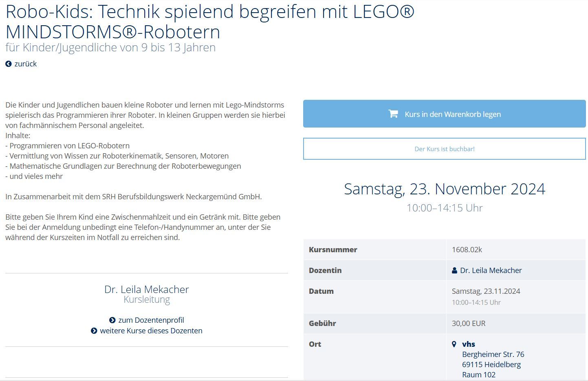Open Dr. Leila Mekacher link in table

pyautogui.click(x=491, y=271)
